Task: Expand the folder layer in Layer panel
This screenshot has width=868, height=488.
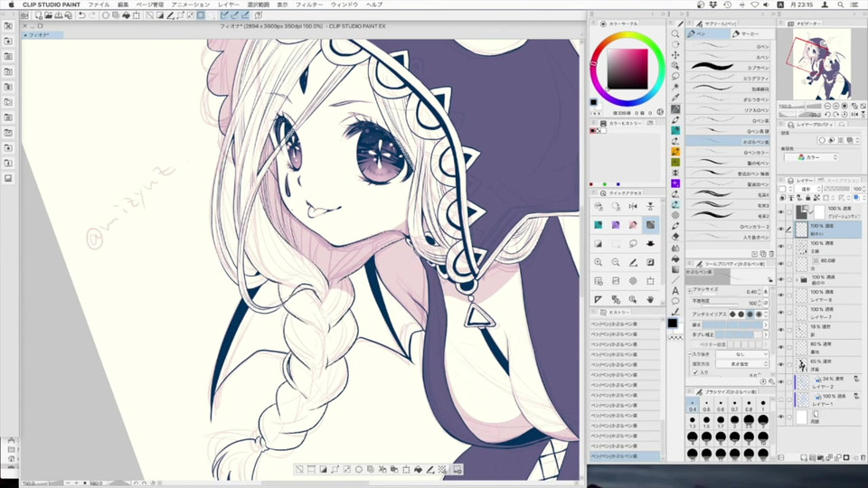Action: 797,279
